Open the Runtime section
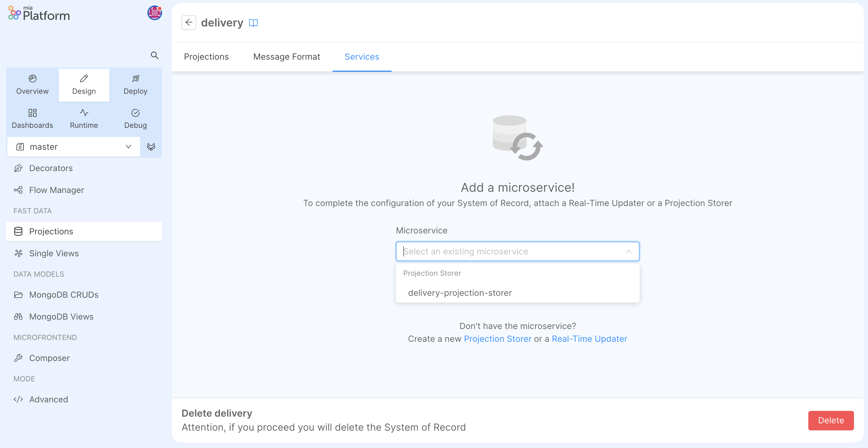This screenshot has height=448, width=868. coord(83,119)
